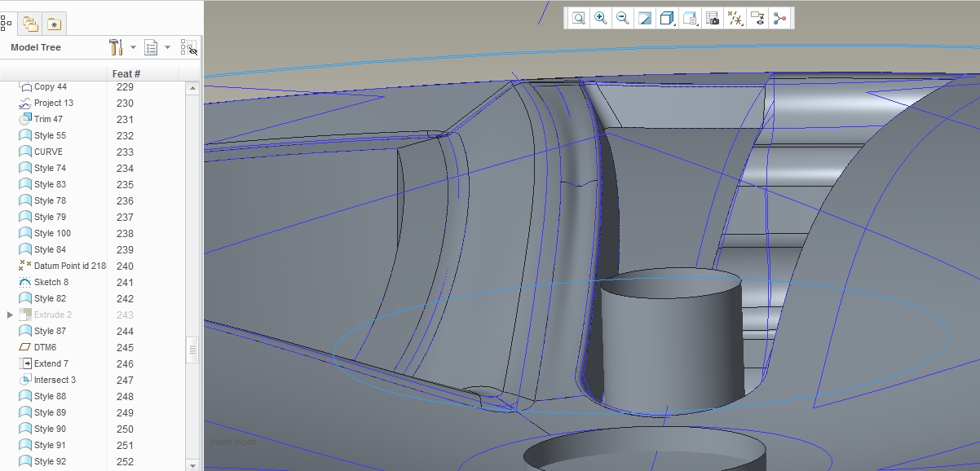Image resolution: width=980 pixels, height=471 pixels.
Task: Click feature number 240 cell
Action: (x=125, y=266)
